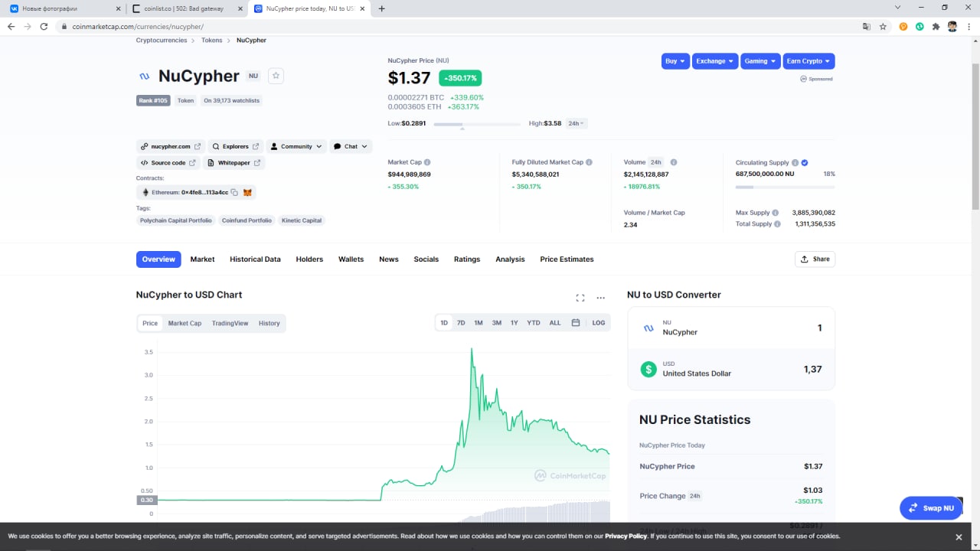Open the chart calendar date picker
This screenshot has width=980, height=551.
[x=576, y=323]
